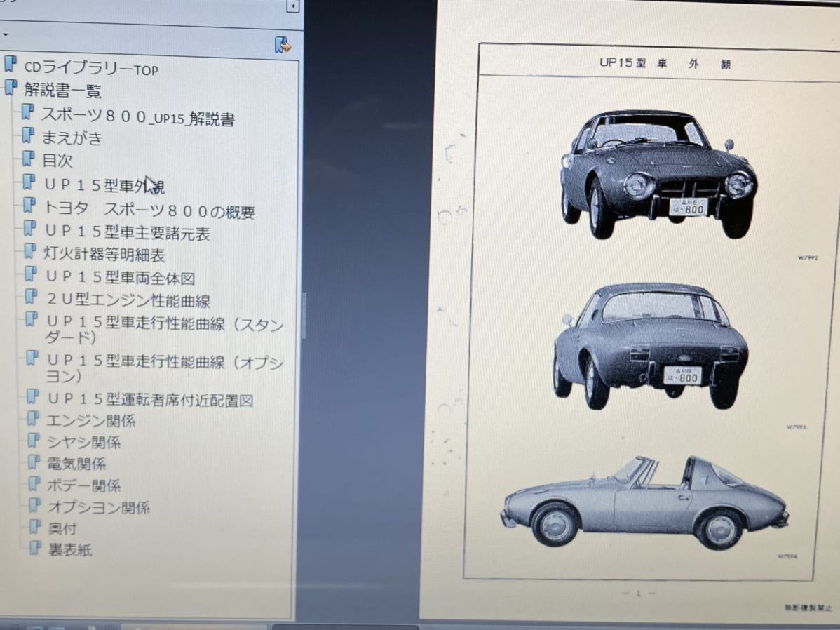Open トヨタ スポーツ800の概要 bookmark
Image resolution: width=840 pixels, height=630 pixels.
(149, 210)
